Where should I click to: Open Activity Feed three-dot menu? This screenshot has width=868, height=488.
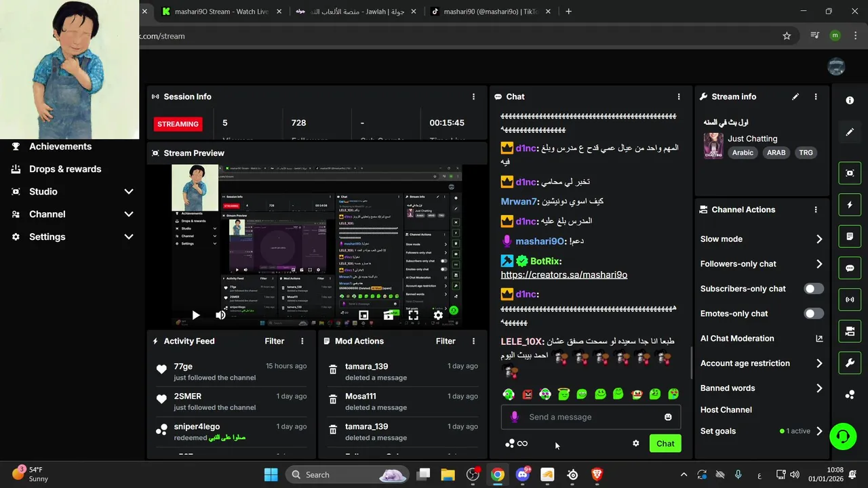pyautogui.click(x=302, y=341)
